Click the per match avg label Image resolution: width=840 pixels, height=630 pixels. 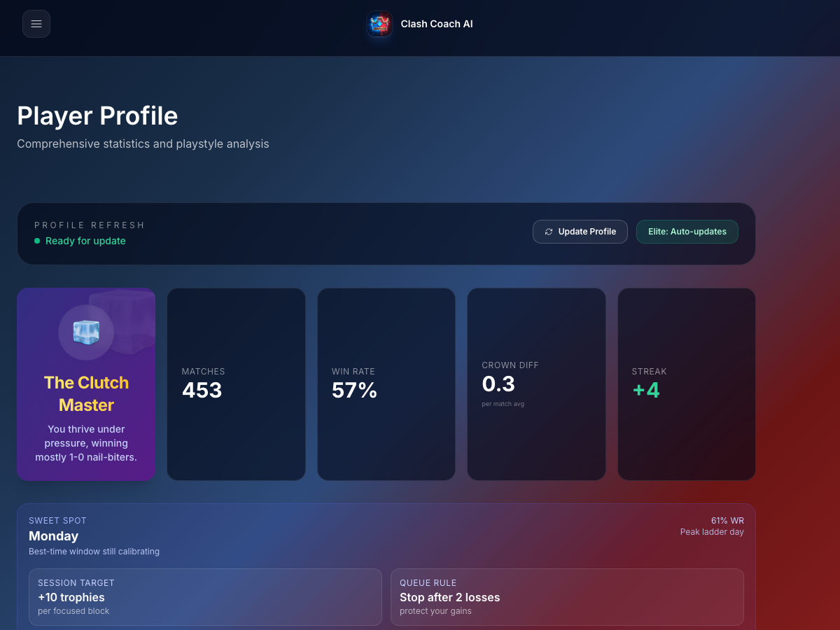(x=503, y=403)
